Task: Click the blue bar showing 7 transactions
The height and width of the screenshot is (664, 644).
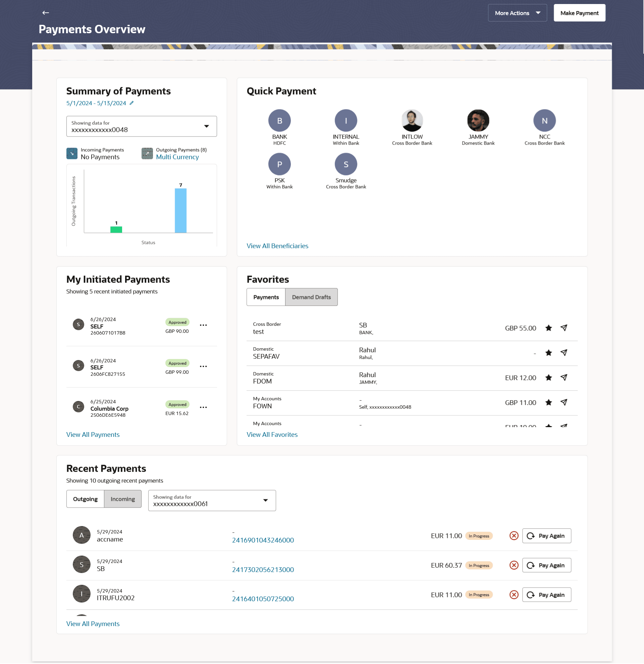Action: [180, 210]
